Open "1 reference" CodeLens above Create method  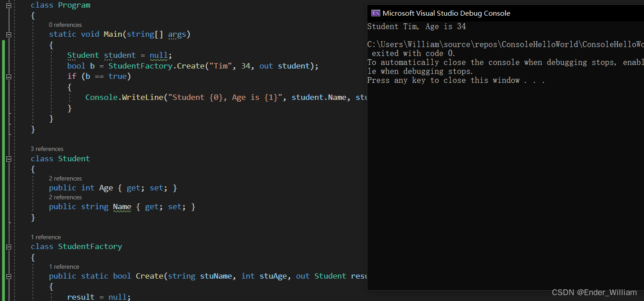pyautogui.click(x=64, y=267)
